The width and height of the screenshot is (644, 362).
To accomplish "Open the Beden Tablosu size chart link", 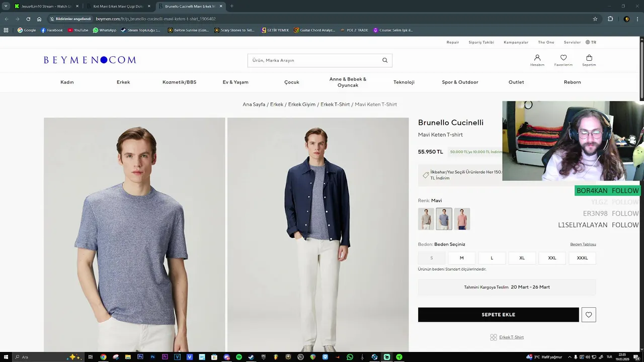I will tap(583, 244).
